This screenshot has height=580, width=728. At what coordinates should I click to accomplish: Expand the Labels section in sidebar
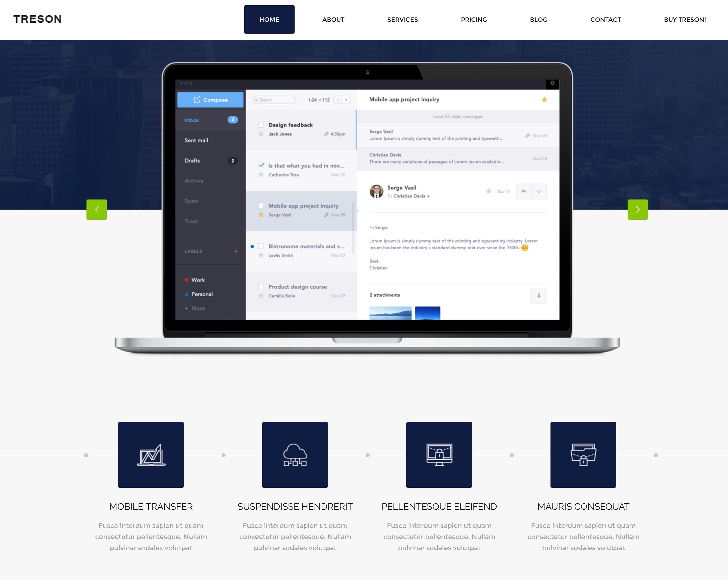point(236,252)
